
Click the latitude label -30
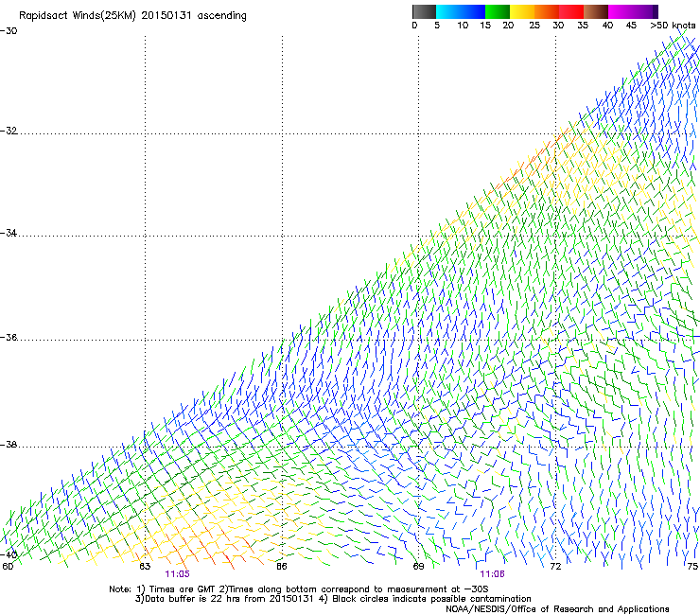click(x=9, y=31)
